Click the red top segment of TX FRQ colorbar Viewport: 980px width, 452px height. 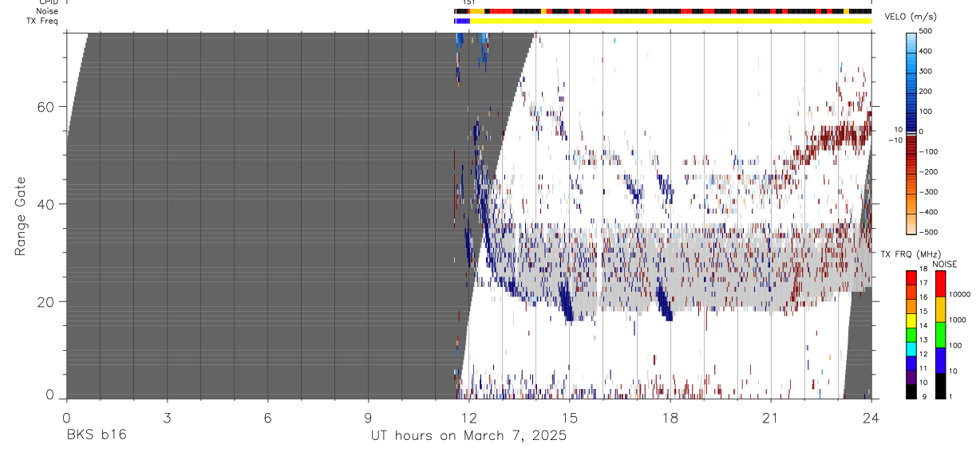tap(911, 278)
